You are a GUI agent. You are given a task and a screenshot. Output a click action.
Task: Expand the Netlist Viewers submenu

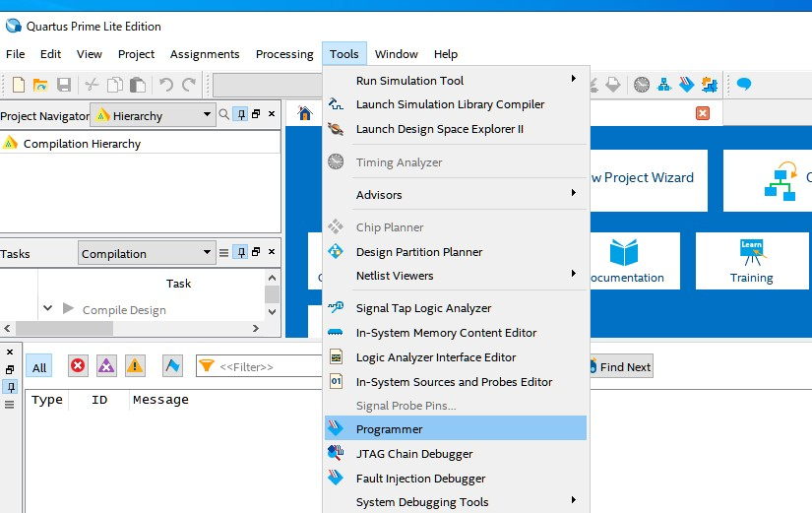(456, 275)
